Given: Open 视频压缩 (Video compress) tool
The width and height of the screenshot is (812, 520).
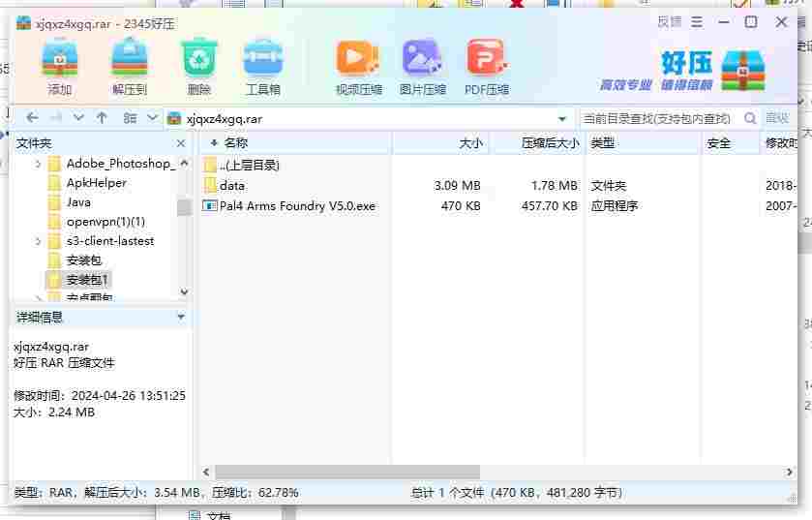Looking at the screenshot, I should (358, 68).
